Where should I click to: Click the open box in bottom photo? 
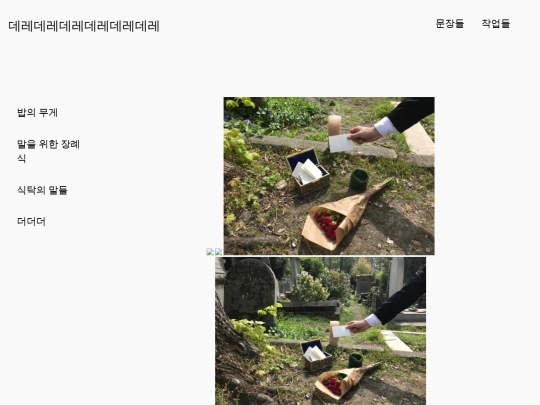tap(317, 356)
